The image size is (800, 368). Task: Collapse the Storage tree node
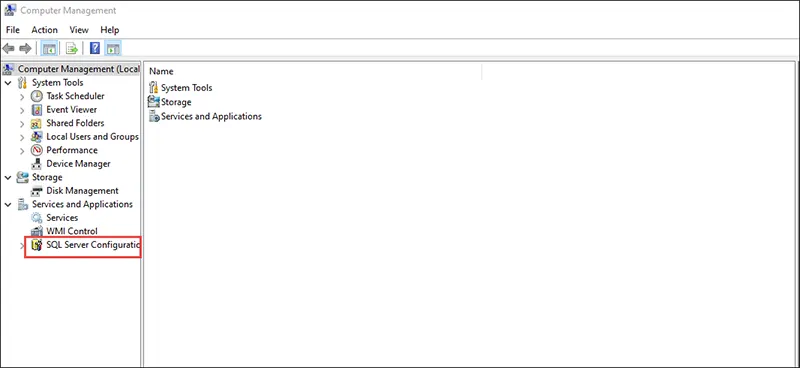[x=8, y=178]
